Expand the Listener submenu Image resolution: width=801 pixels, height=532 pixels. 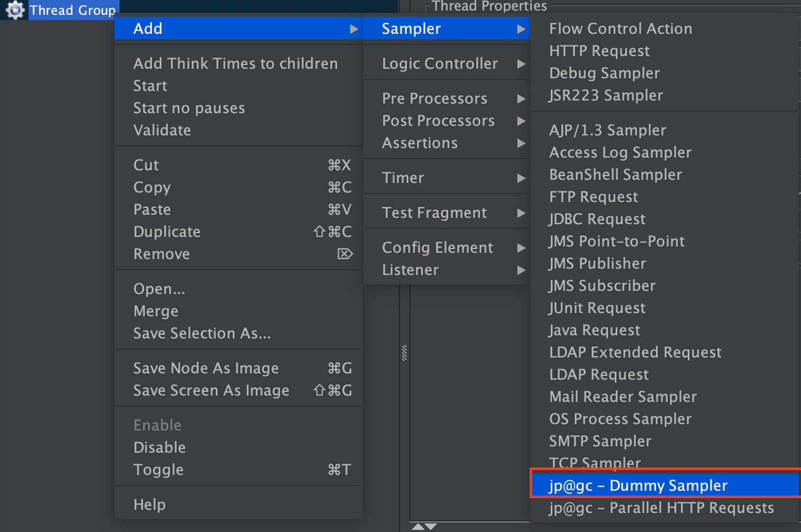447,270
